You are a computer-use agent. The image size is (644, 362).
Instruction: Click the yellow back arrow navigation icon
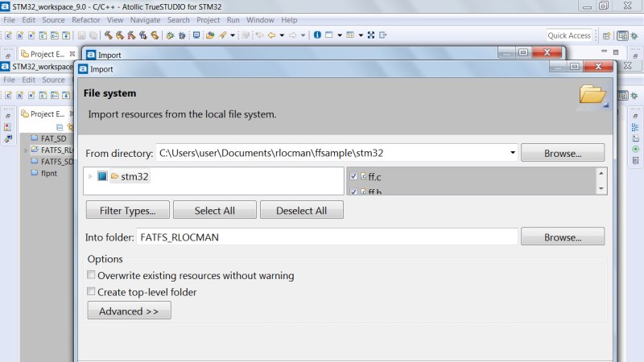coord(271,35)
